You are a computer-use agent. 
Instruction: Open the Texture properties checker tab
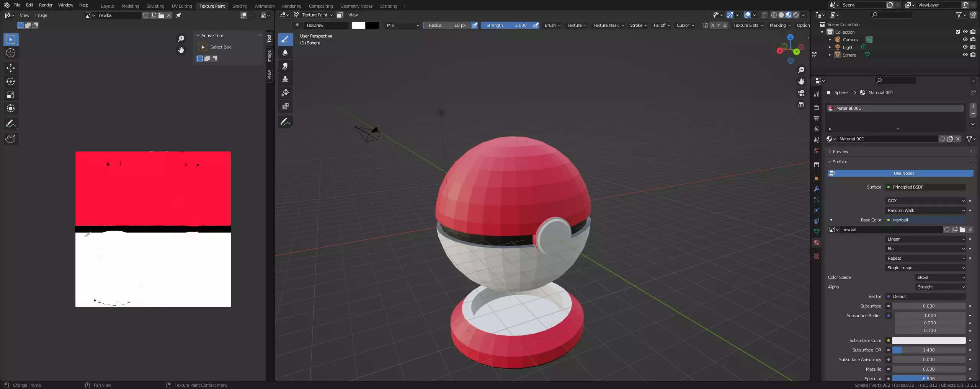point(817,256)
